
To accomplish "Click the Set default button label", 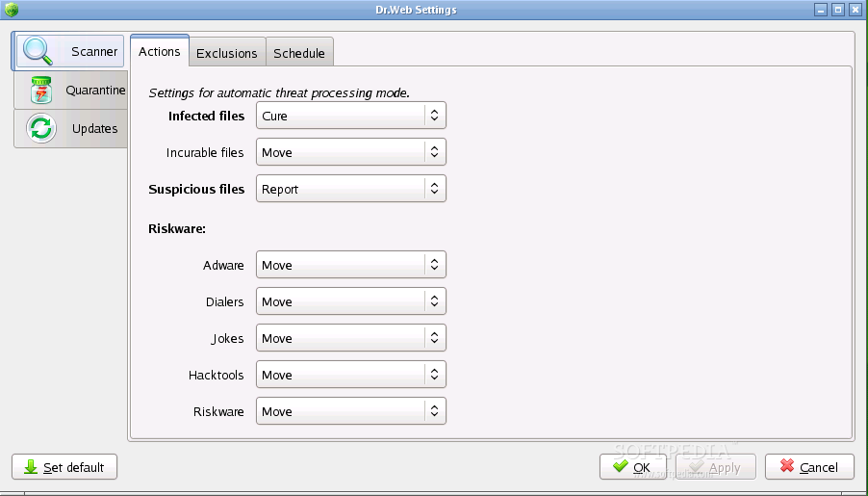I will (x=74, y=468).
